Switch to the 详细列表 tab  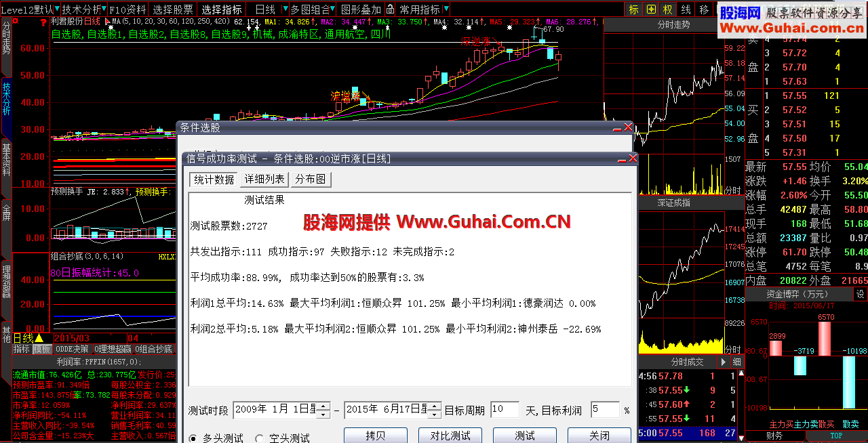click(x=264, y=179)
